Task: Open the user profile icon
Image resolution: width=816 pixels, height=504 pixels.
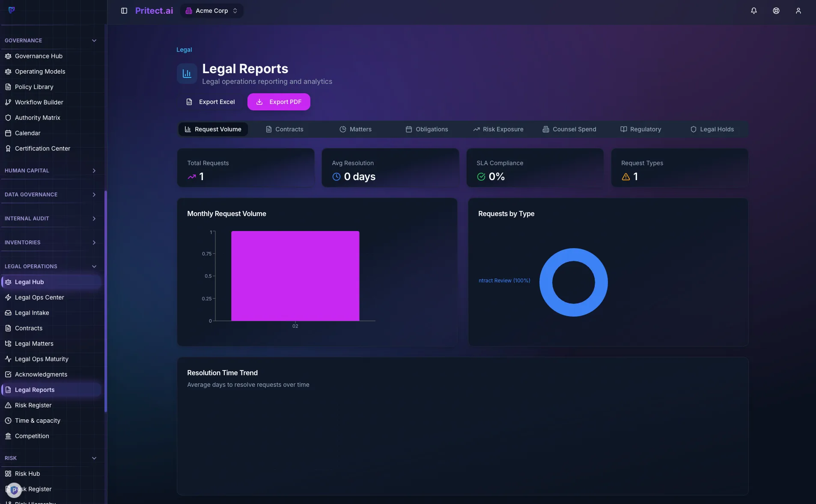Action: click(798, 11)
